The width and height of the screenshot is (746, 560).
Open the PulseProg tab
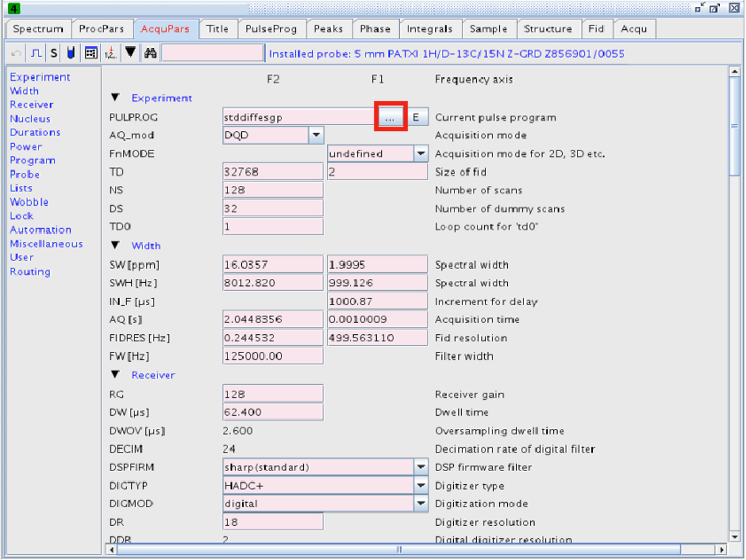pyautogui.click(x=271, y=29)
